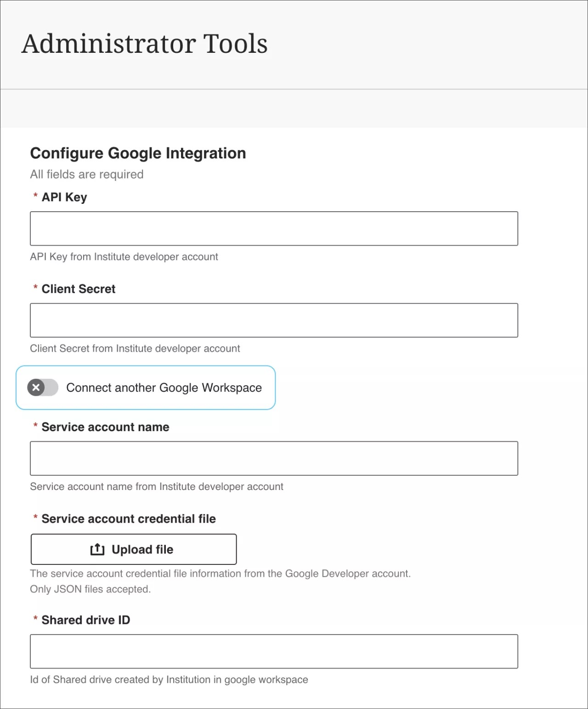Select the red asterisk beside API Key

coord(34,197)
